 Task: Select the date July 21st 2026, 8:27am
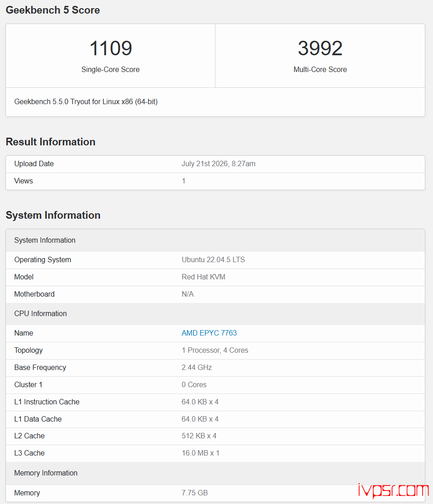(x=219, y=163)
